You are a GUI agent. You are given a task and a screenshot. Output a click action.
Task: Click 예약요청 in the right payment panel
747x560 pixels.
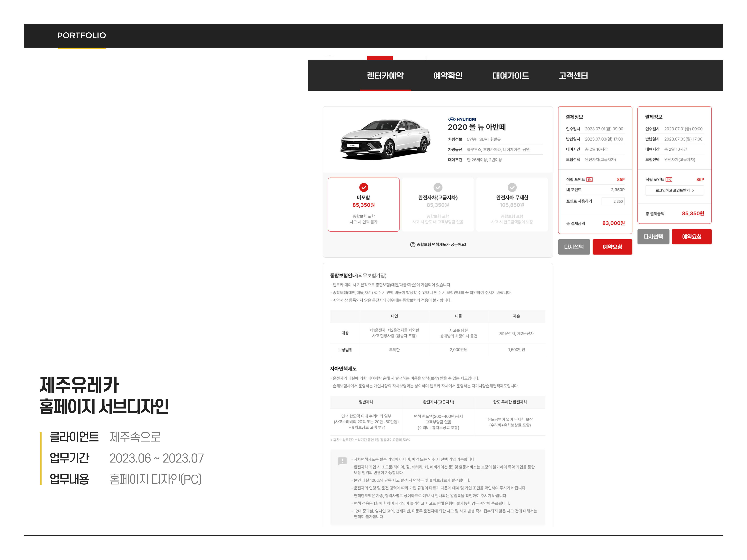tap(692, 237)
